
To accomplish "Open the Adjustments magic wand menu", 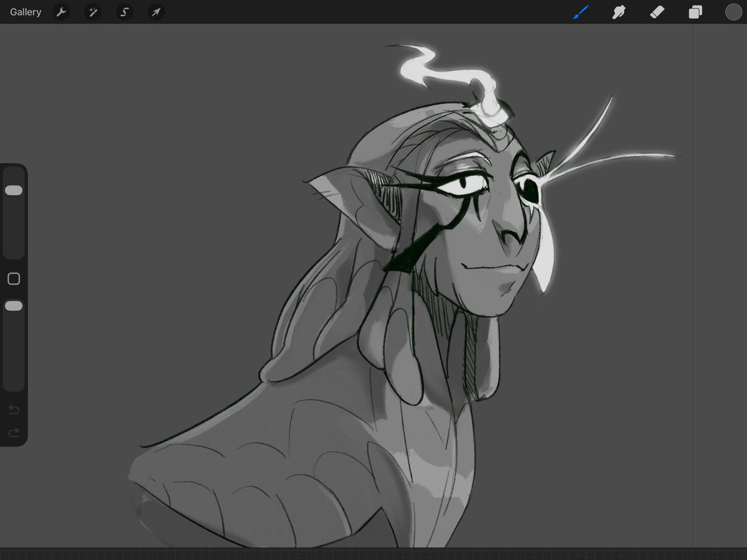I will 93,12.
